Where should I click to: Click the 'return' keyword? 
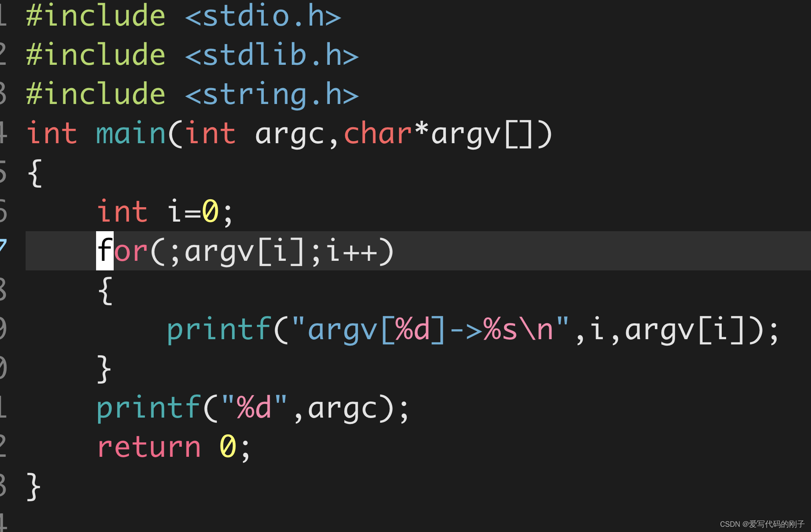(149, 447)
